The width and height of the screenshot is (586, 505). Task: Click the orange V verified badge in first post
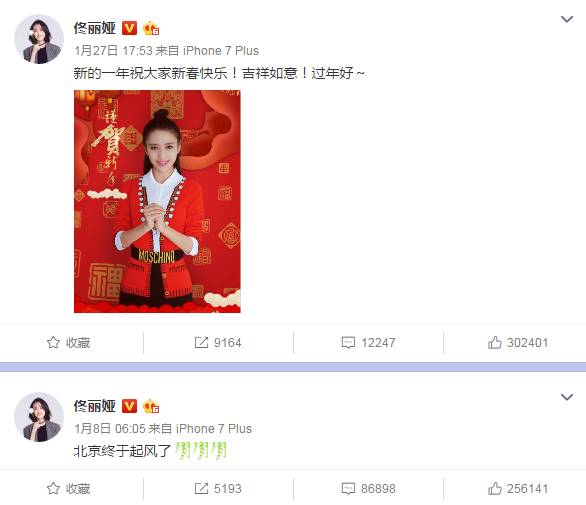[129, 28]
